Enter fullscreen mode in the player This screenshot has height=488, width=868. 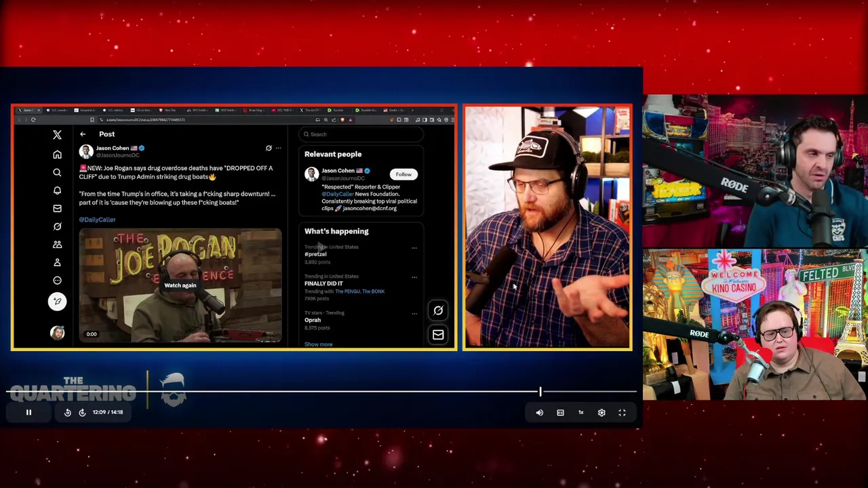622,412
